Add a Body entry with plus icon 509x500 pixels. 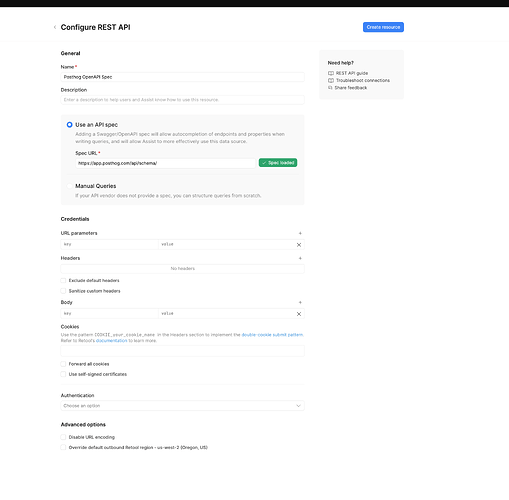(x=300, y=302)
